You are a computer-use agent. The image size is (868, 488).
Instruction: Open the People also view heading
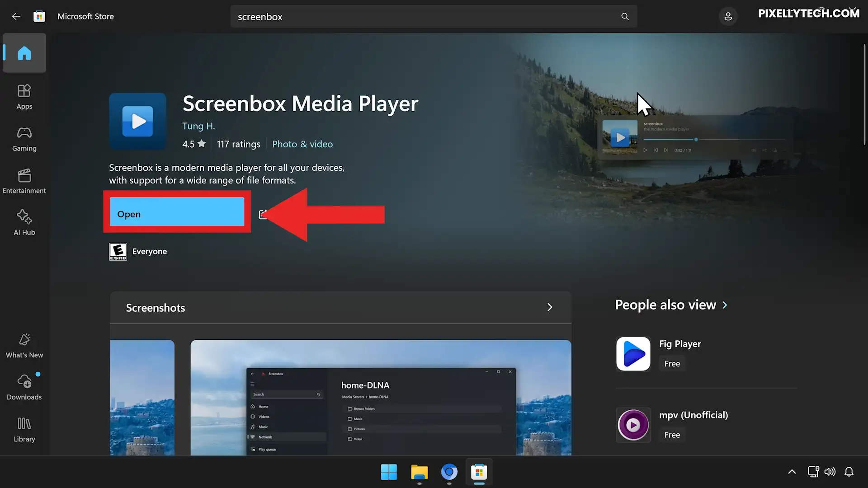665,305
